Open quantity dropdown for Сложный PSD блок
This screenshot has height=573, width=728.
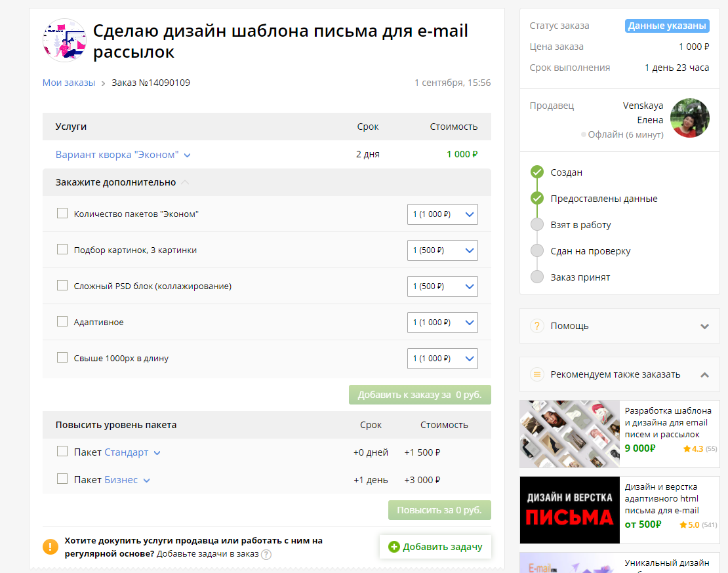(x=443, y=286)
